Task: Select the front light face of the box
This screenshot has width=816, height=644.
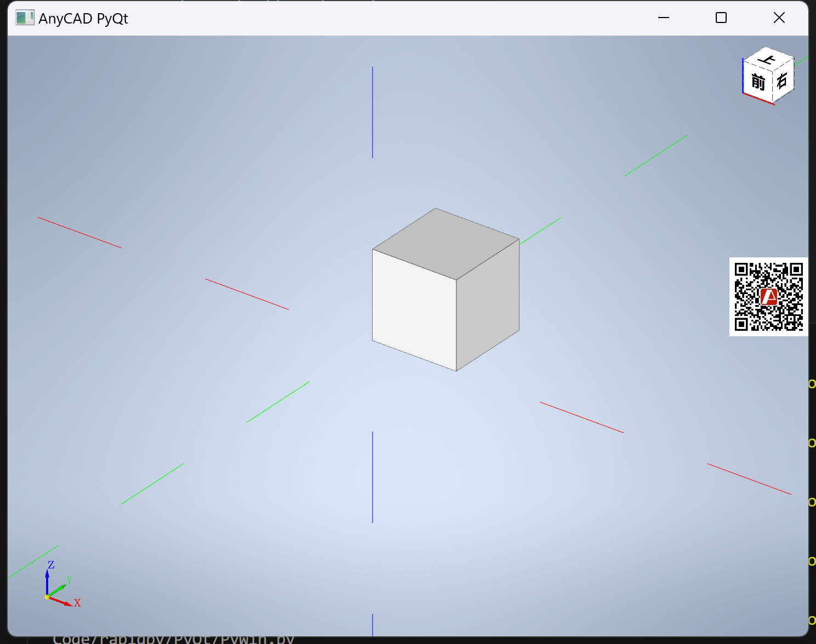Action: [414, 309]
